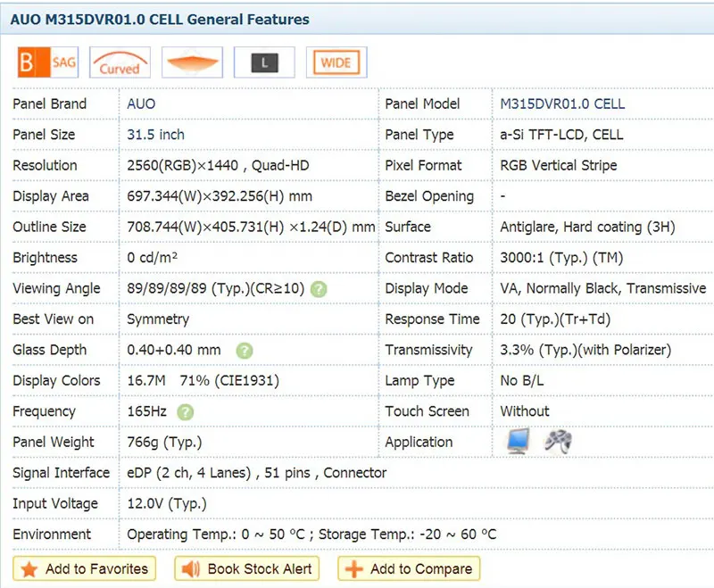714x588 pixels.
Task: Click the Curved panel feature icon
Action: [x=120, y=62]
